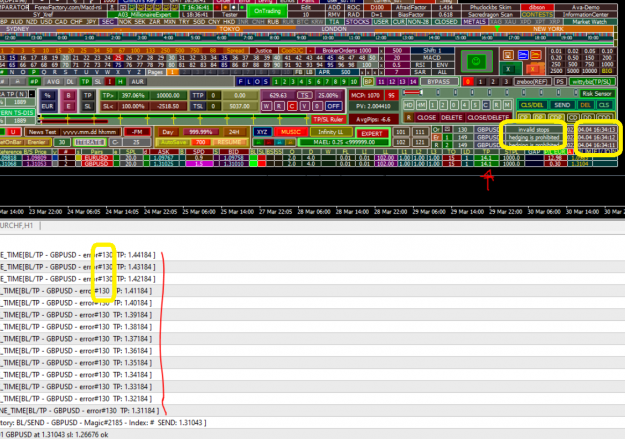Toggle the RSI indicator button
The height and width of the screenshot is (439, 625).
click(x=420, y=65)
